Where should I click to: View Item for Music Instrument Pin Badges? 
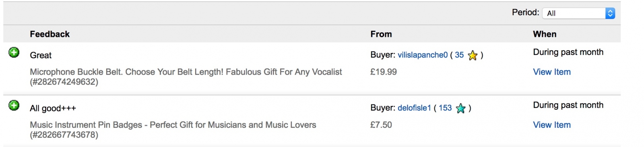pyautogui.click(x=552, y=125)
